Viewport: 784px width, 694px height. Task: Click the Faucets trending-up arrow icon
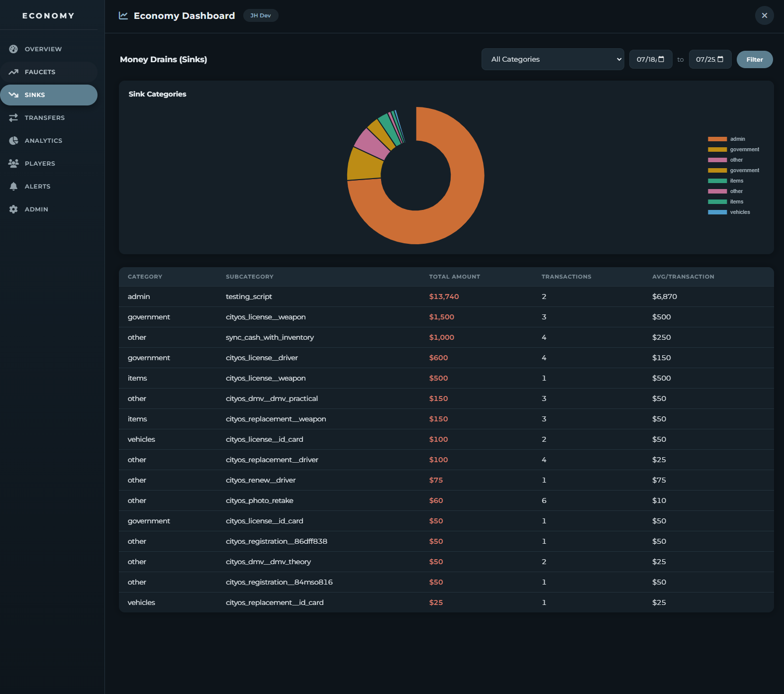click(13, 72)
